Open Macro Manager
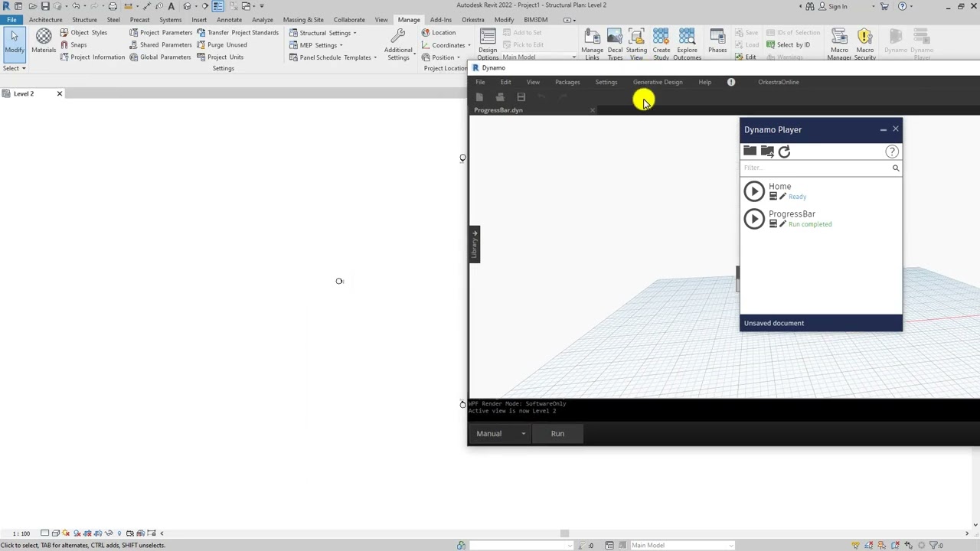Image resolution: width=980 pixels, height=551 pixels. point(839,44)
